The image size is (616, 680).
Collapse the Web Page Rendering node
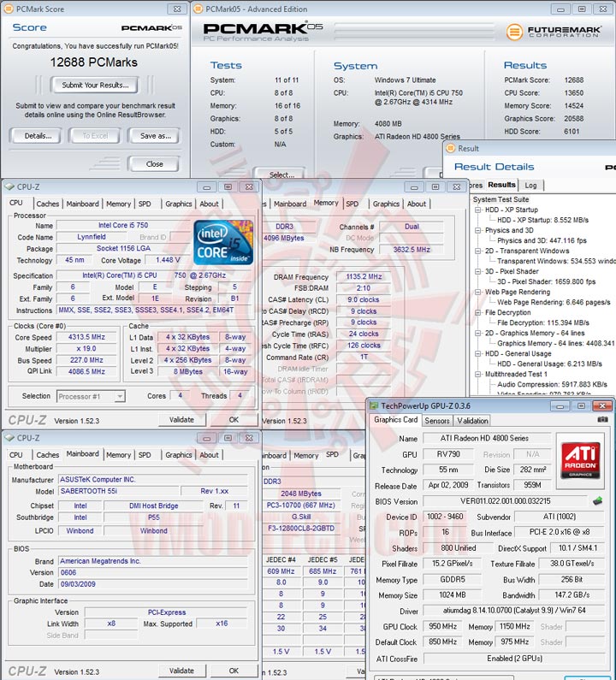coord(477,293)
